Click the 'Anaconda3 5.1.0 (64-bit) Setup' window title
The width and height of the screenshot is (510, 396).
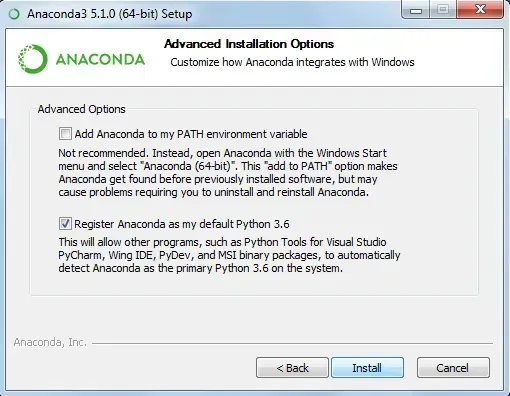click(x=110, y=14)
